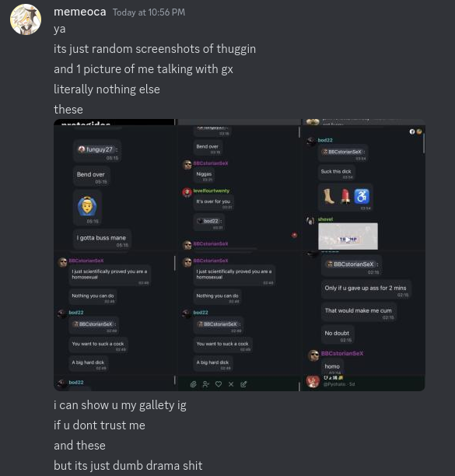Click the funguy27 reply tag
The width and height of the screenshot is (455, 476).
pos(98,149)
